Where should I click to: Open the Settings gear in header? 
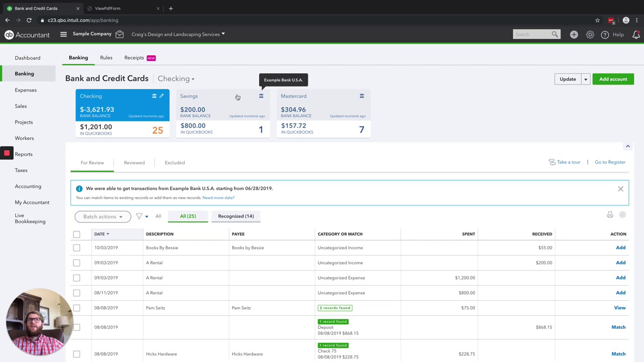click(x=590, y=34)
